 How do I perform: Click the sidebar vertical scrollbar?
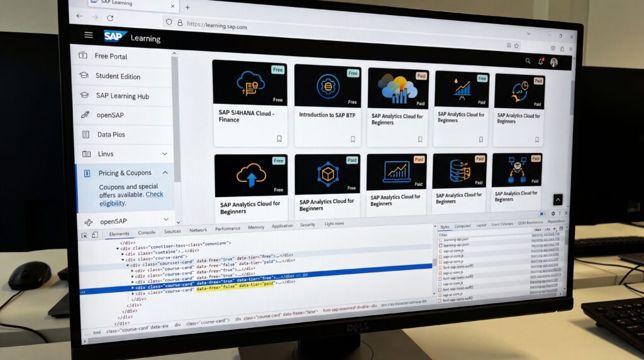[177, 119]
